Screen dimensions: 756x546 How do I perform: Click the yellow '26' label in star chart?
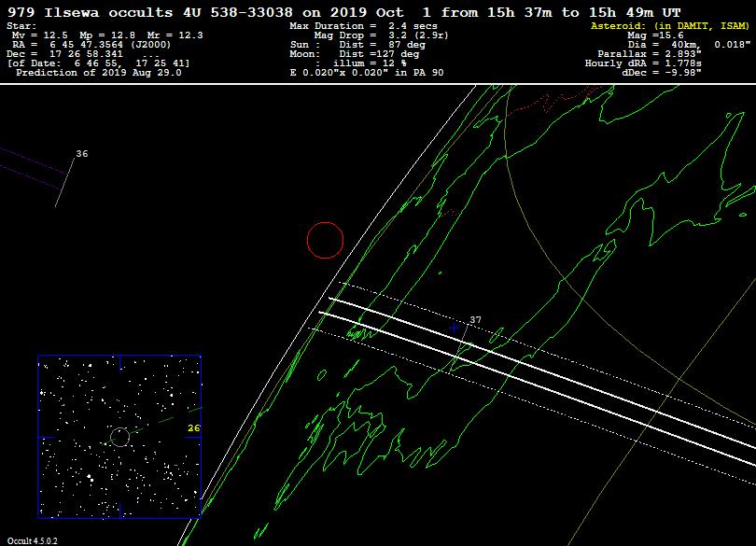click(x=194, y=427)
